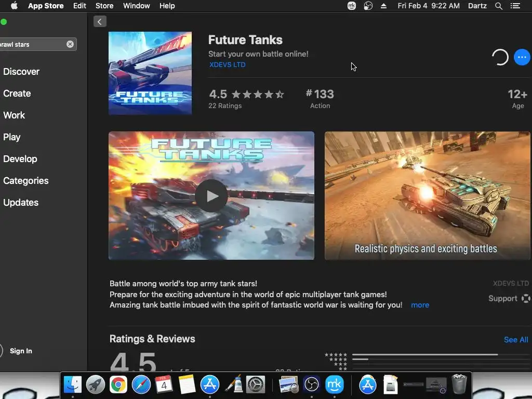The image size is (532, 399).
Task: Play the Future Tanks preview video
Action: tap(211, 196)
